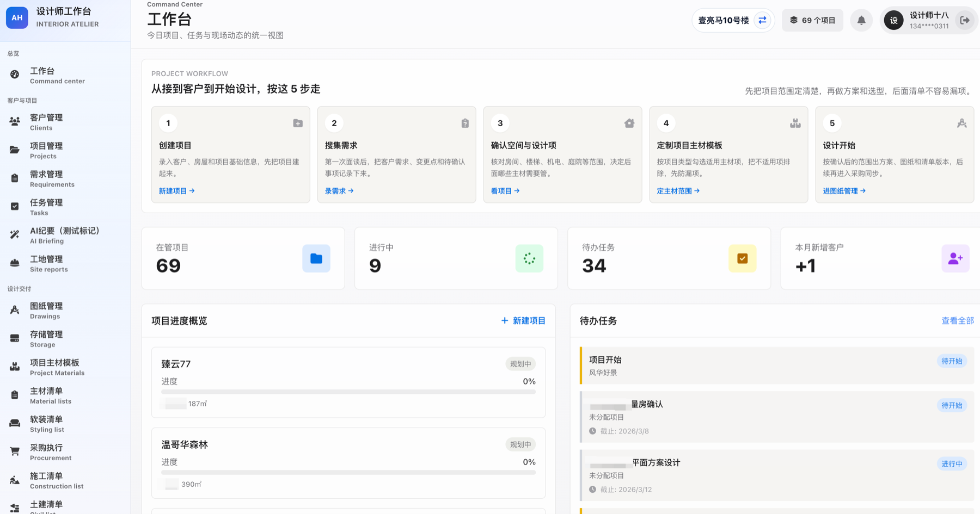The width and height of the screenshot is (980, 514).
Task: Click the 臻云77 progress bar
Action: [x=348, y=392]
